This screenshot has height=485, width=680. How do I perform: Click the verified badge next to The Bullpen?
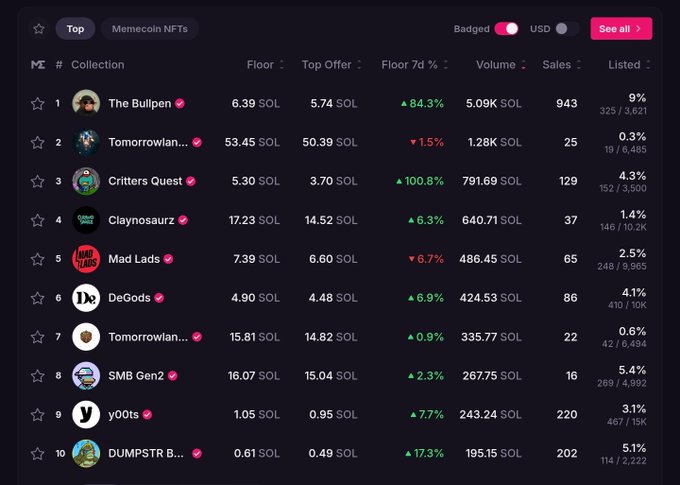[x=180, y=103]
